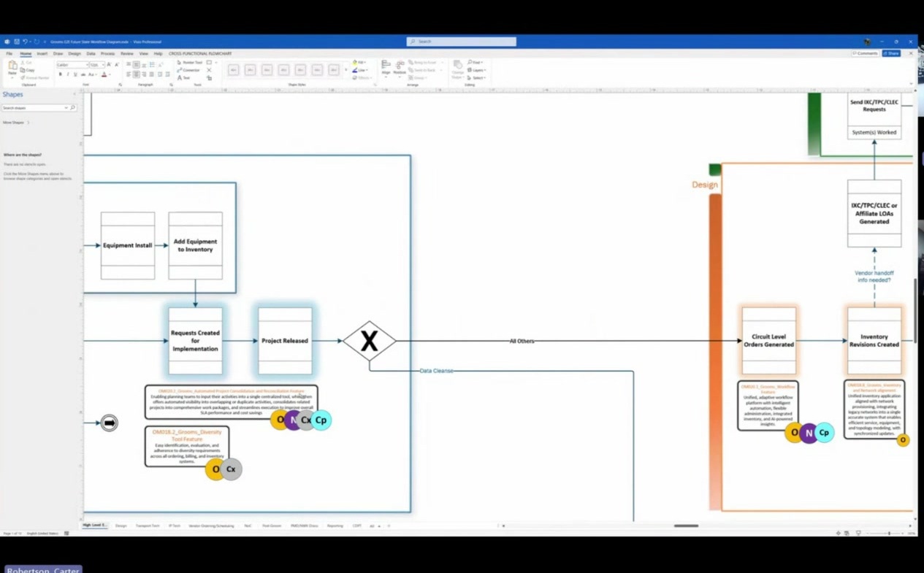
Task: Click the Share button
Action: click(x=891, y=53)
